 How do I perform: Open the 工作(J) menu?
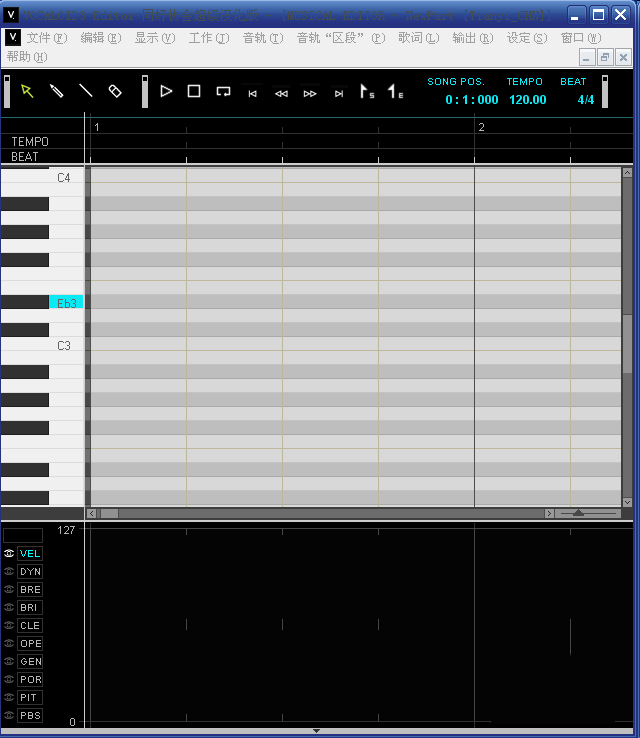click(x=209, y=38)
